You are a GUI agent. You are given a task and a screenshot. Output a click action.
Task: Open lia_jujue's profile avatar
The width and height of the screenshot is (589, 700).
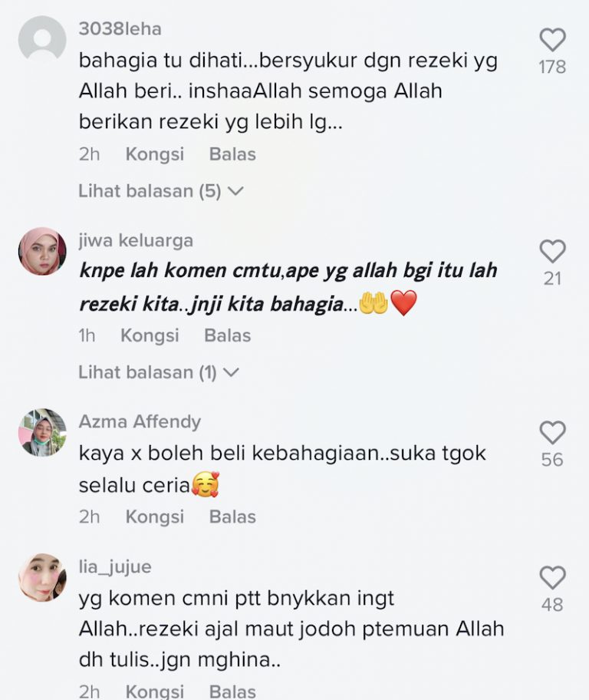coord(42,578)
